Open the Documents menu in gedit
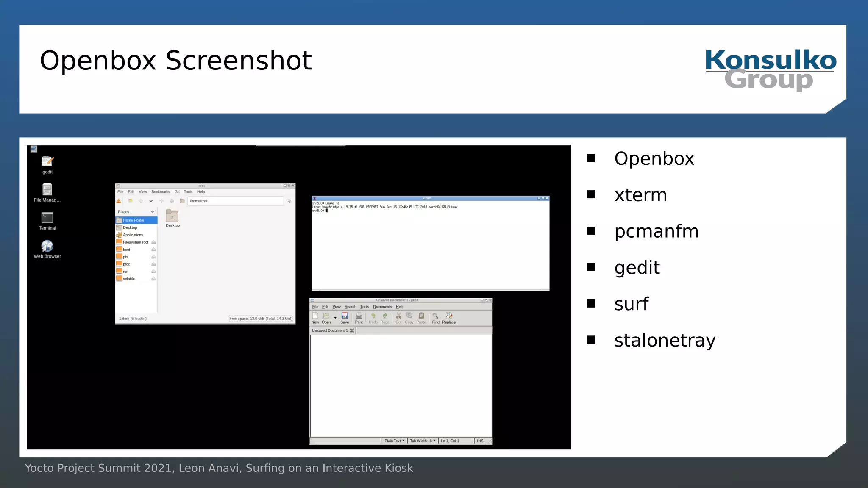This screenshot has height=488, width=868. pos(382,307)
